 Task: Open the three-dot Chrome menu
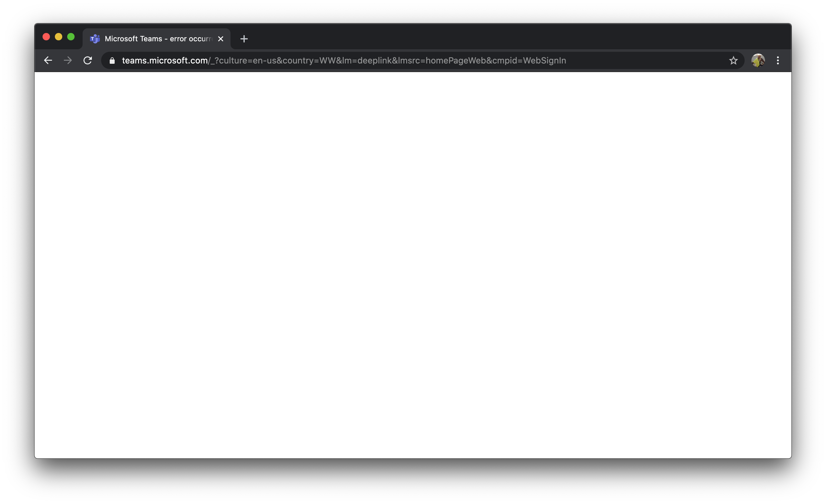(x=778, y=61)
